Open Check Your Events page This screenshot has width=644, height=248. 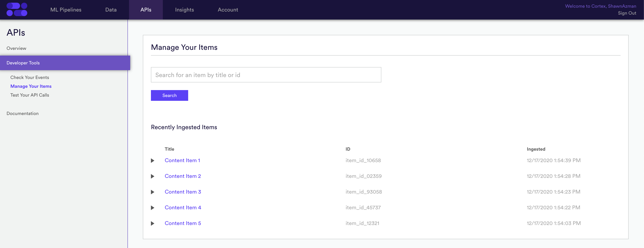30,77
